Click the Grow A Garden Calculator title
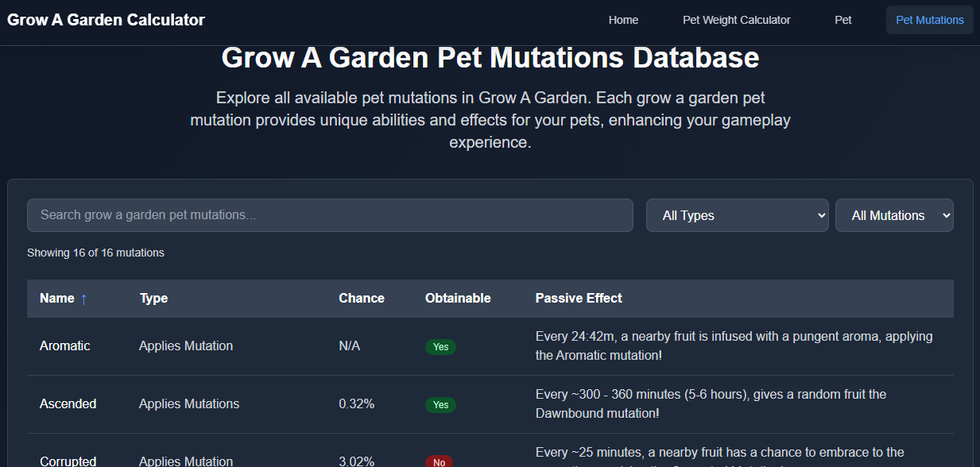The image size is (980, 467). (x=106, y=19)
